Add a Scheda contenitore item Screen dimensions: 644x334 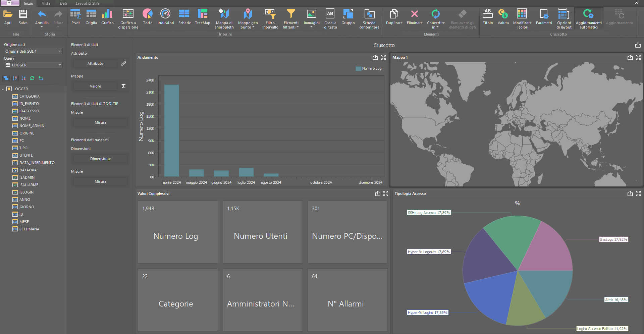[369, 19]
